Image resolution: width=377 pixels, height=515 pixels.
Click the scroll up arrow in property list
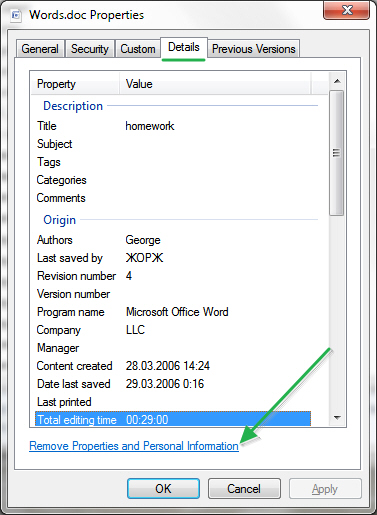[x=337, y=81]
